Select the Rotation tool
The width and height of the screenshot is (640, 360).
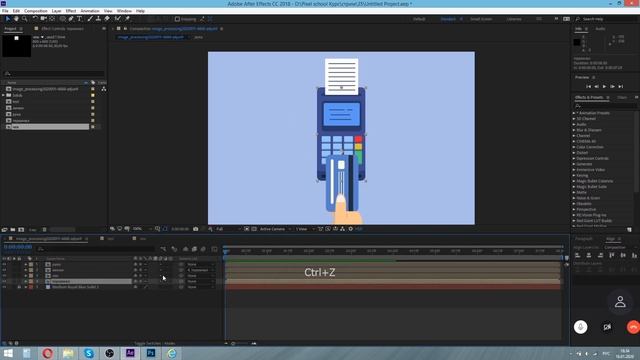[x=35, y=19]
